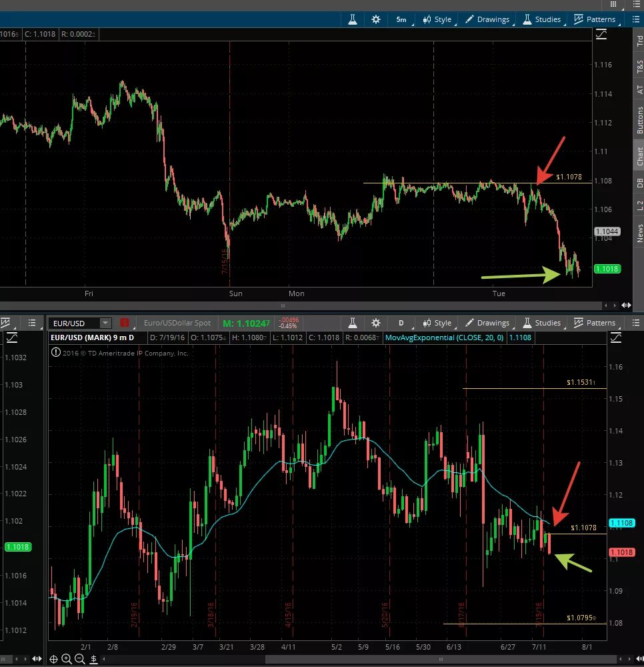Open the list menu icon at the very top right
644x667 pixels.
pyautogui.click(x=635, y=4)
